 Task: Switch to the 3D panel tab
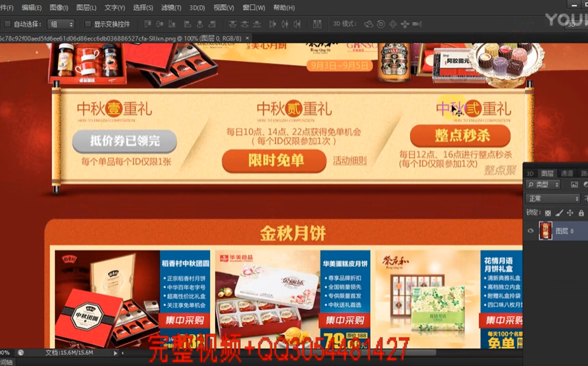530,173
